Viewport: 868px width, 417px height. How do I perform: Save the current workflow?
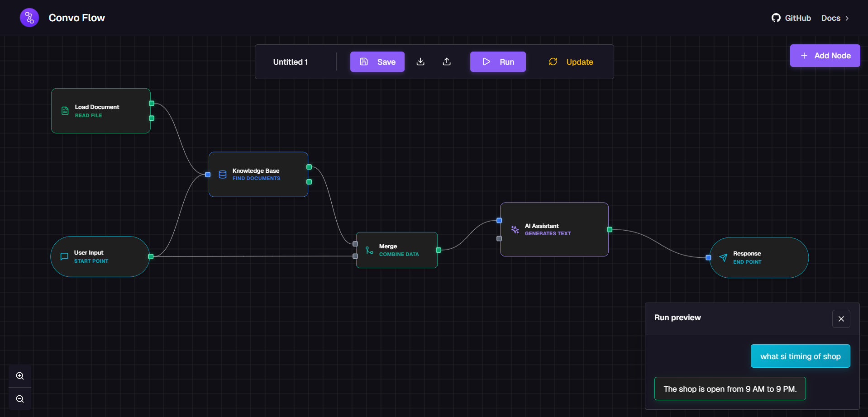(377, 62)
